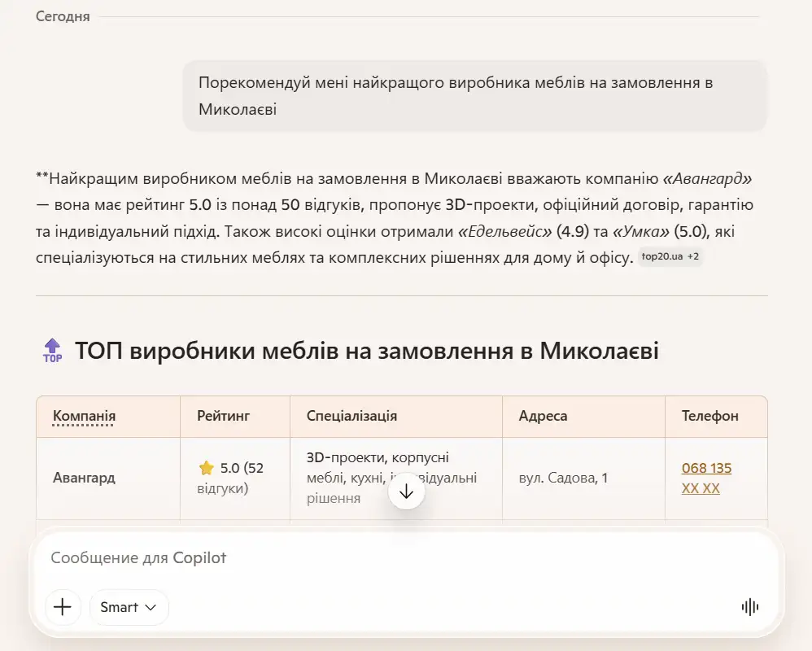Click the TOP arrow emoji icon
Screen dimensions: 812x651
click(52, 351)
